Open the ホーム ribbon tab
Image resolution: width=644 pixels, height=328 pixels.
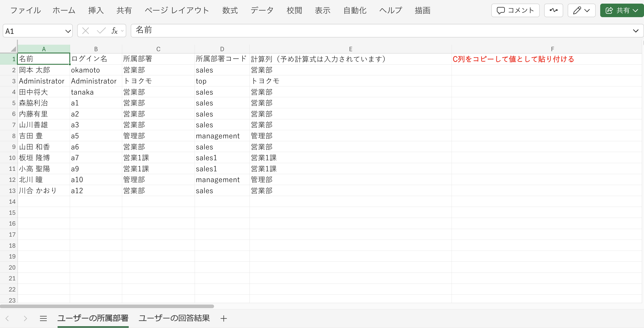(x=64, y=11)
